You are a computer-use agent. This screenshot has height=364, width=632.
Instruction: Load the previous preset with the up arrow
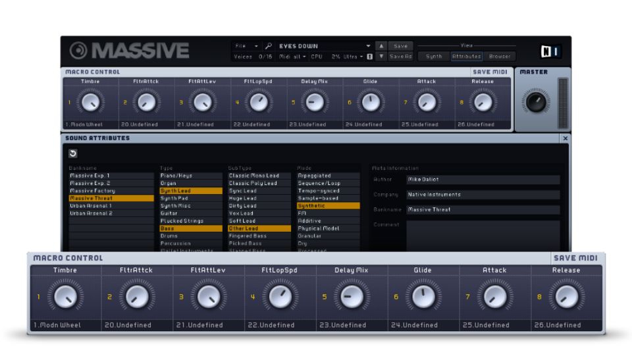tap(381, 46)
